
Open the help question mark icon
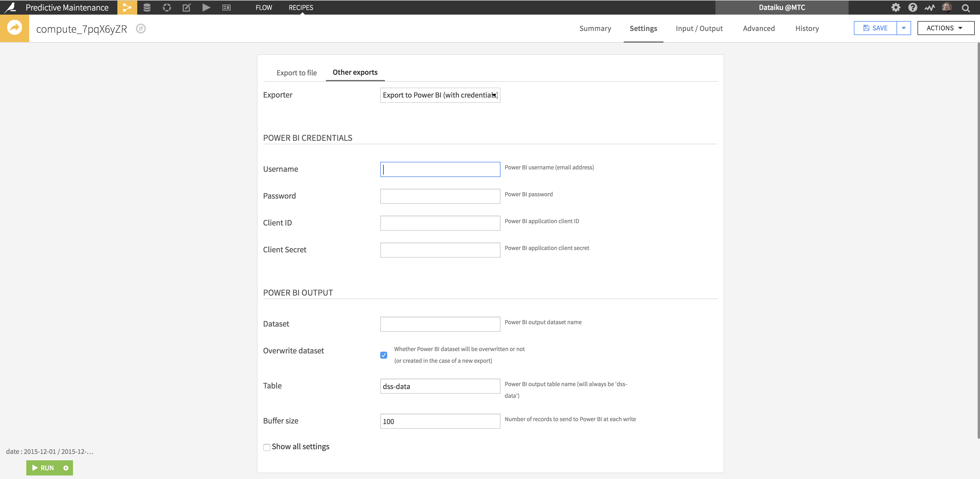(x=912, y=7)
